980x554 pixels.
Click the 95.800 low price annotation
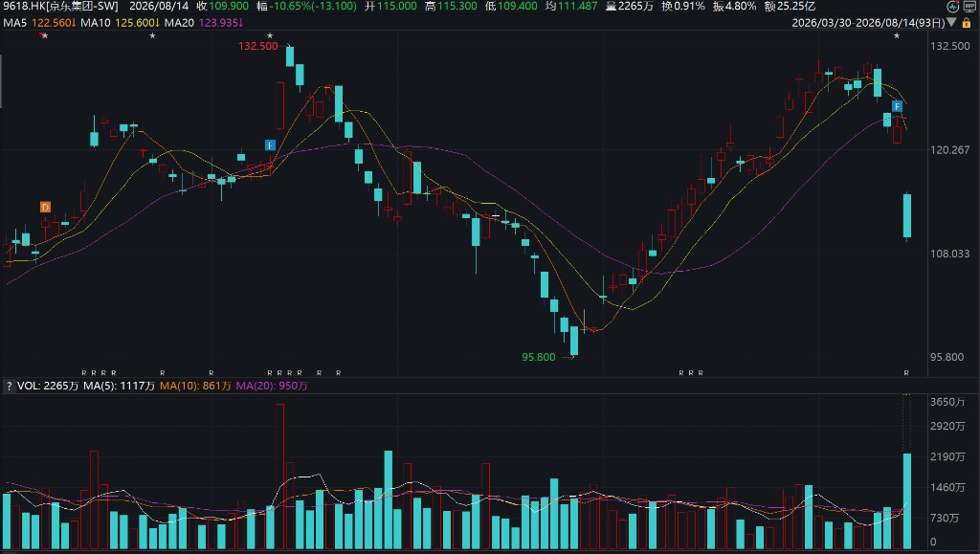[x=538, y=357]
